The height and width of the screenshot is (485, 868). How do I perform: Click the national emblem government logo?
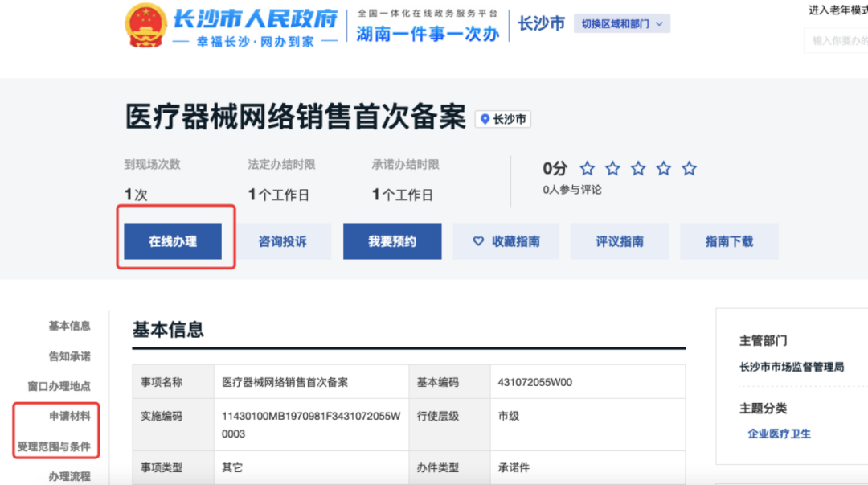pyautogui.click(x=148, y=24)
